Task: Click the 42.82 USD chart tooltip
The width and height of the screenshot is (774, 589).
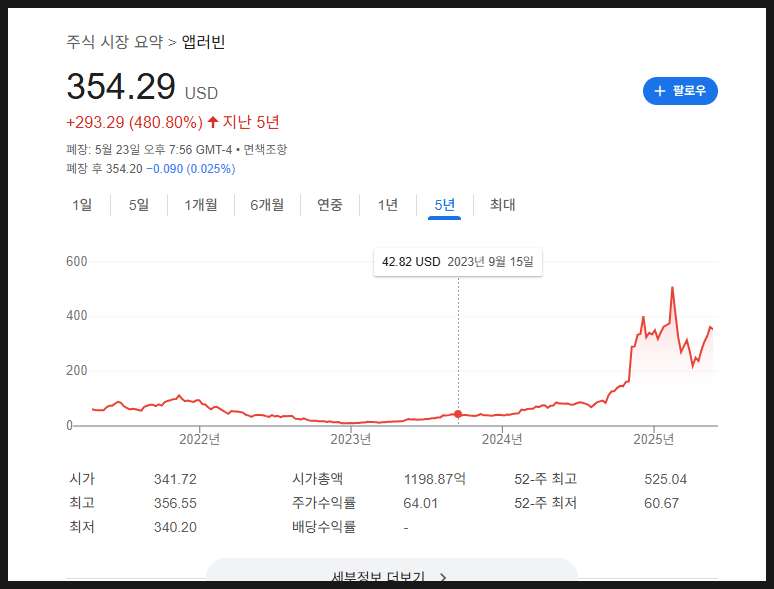Action: [458, 262]
